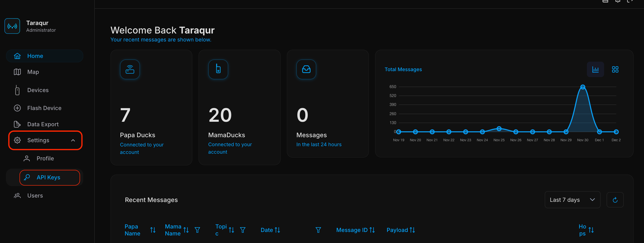
Task: Sort the table by Payload
Action: pos(412,230)
